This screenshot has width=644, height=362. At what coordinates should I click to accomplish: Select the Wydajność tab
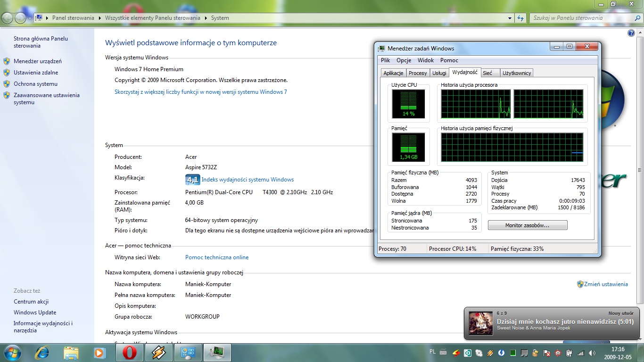click(x=465, y=72)
